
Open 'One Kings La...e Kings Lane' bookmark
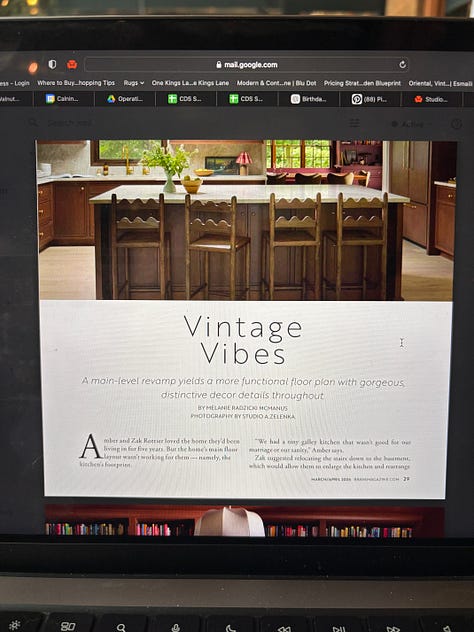190,83
